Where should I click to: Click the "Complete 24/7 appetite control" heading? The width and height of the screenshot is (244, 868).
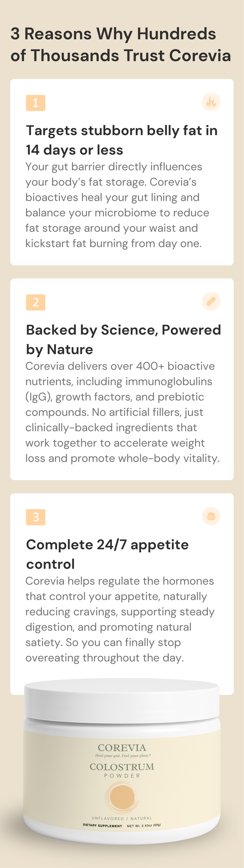(x=107, y=554)
